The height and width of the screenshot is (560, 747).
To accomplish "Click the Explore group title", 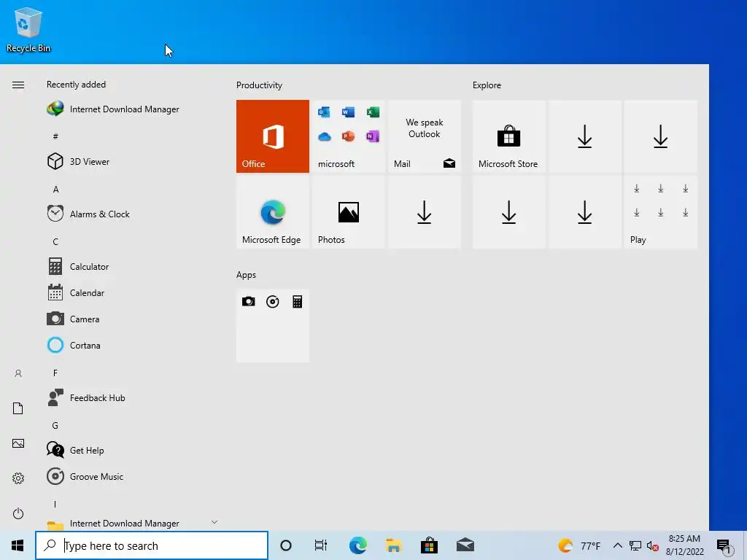I will (487, 85).
